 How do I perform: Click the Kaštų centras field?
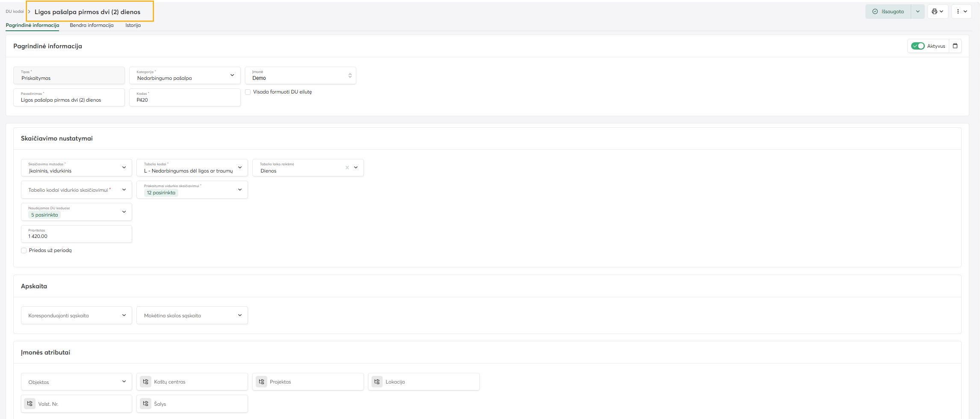[x=192, y=382]
